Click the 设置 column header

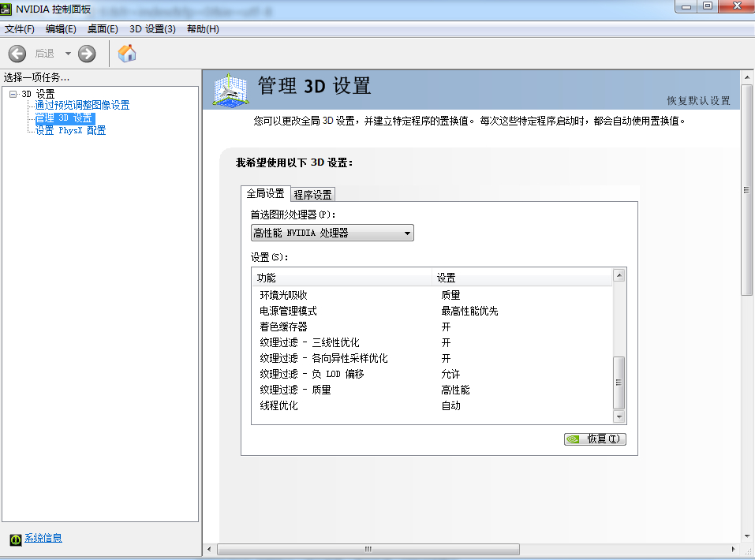click(x=522, y=278)
